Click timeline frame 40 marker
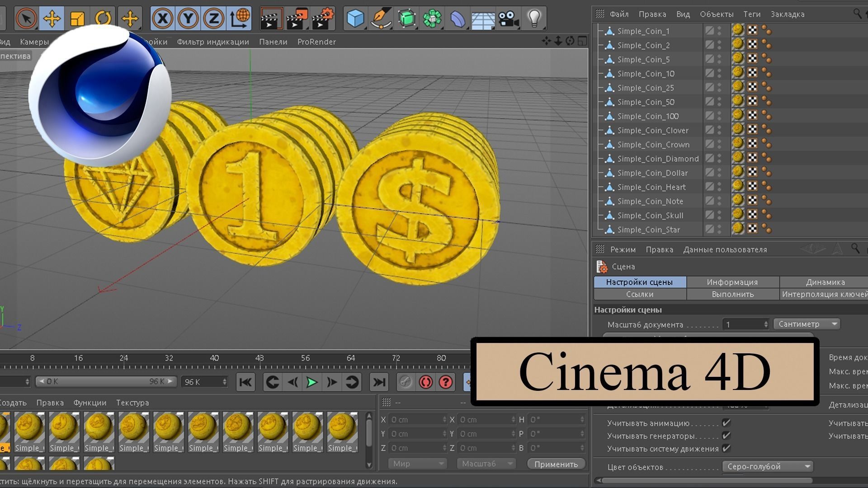 [x=214, y=358]
